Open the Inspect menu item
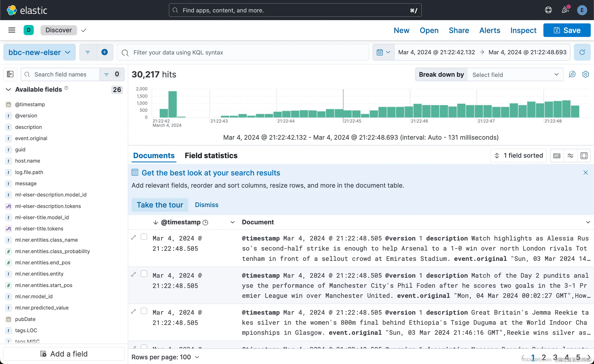594x364 pixels. pos(523,30)
